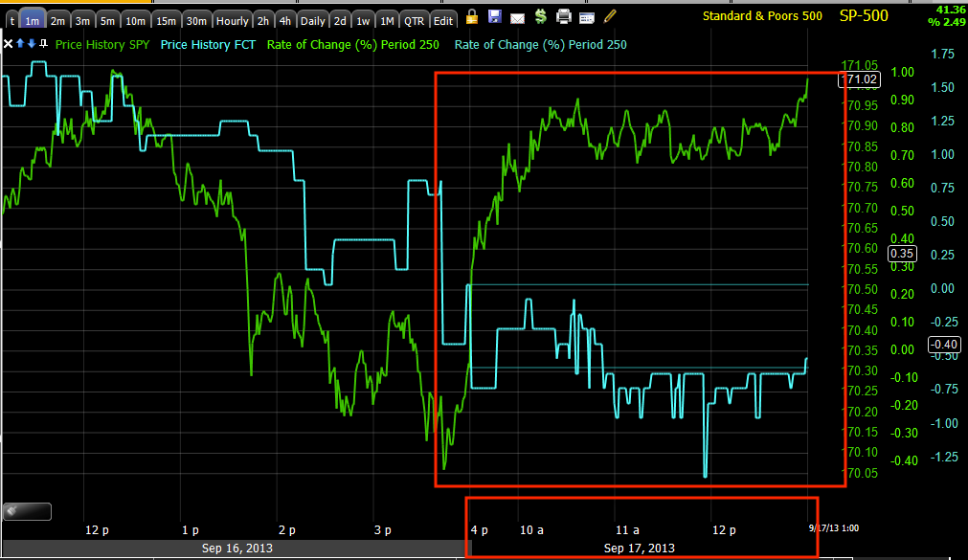Click the green dollar sign icon

click(x=541, y=16)
